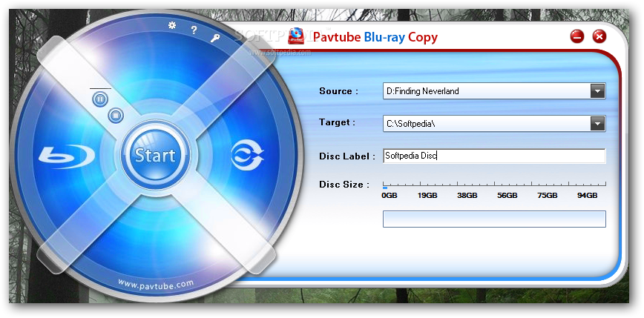Open settings via the gear icon
644x318 pixels.
[172, 25]
